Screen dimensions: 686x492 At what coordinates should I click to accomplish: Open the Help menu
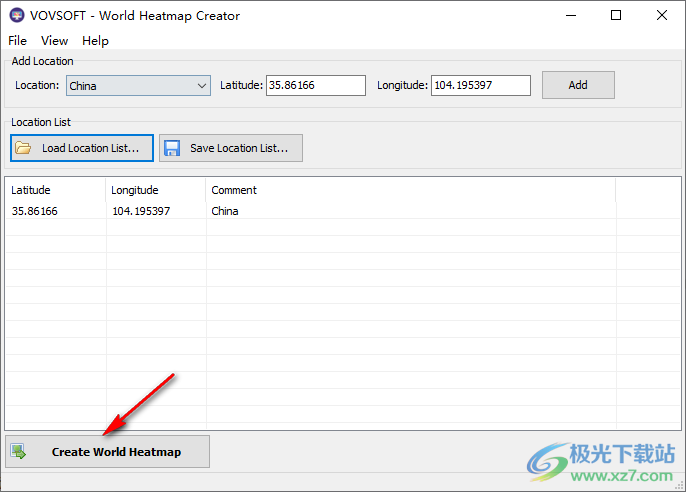(x=95, y=41)
